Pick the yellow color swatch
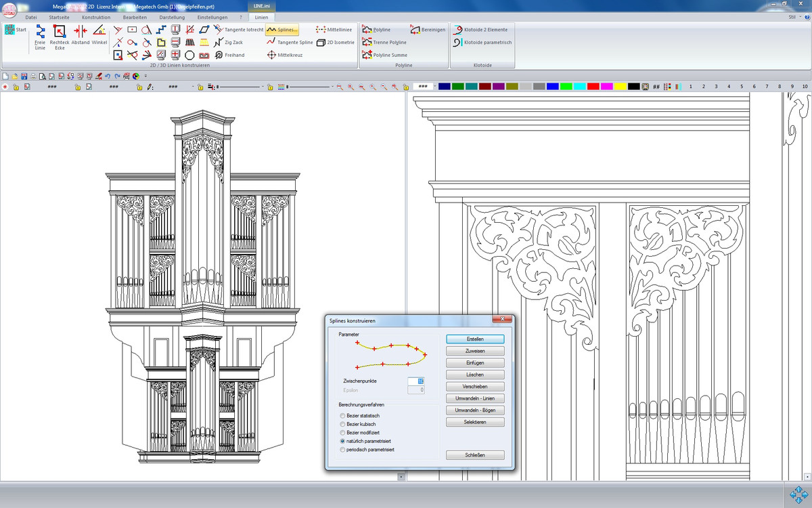The width and height of the screenshot is (812, 508). click(x=620, y=87)
